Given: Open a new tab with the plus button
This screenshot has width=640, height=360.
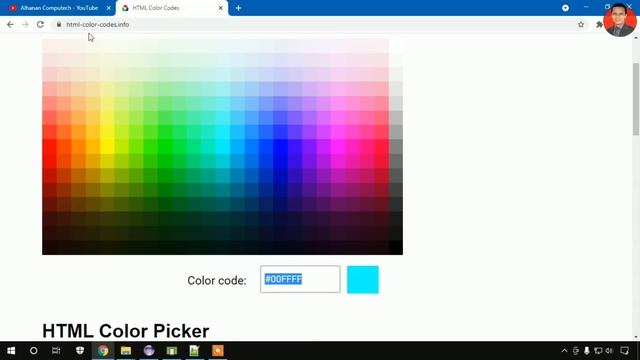Looking at the screenshot, I should (238, 8).
